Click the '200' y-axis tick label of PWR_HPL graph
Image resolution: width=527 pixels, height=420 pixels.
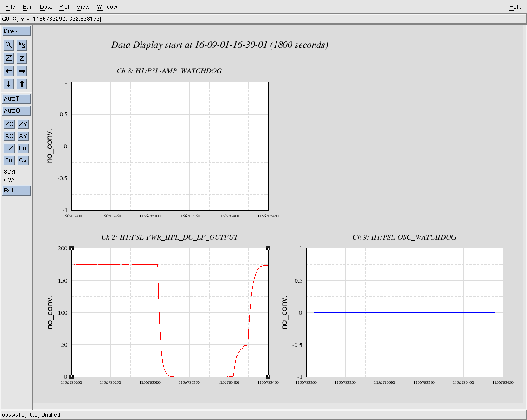(63, 248)
